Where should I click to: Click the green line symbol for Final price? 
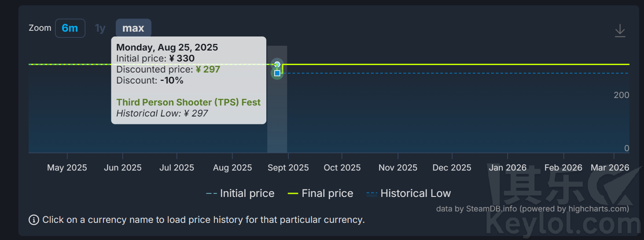pos(293,193)
